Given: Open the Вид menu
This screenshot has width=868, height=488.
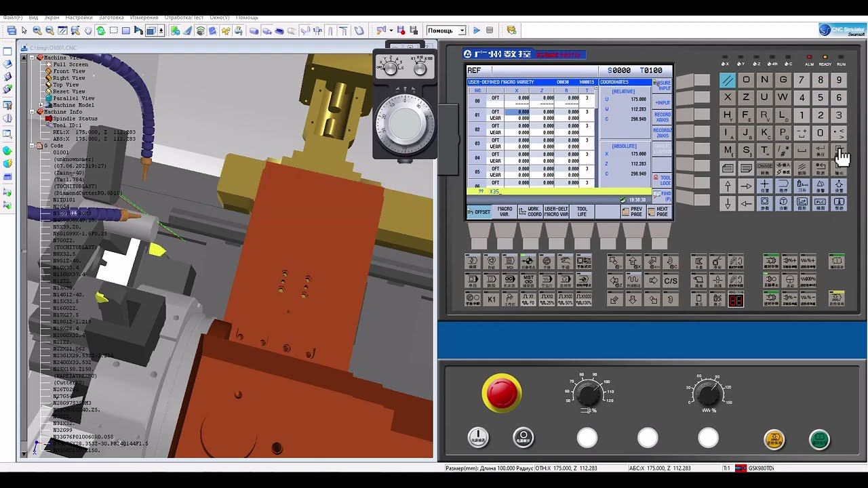Looking at the screenshot, I should click(33, 17).
